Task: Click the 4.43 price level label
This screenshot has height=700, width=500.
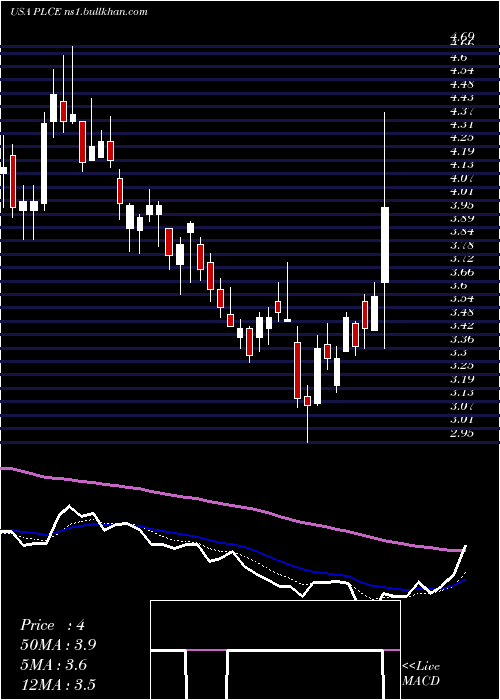Action: tap(462, 97)
